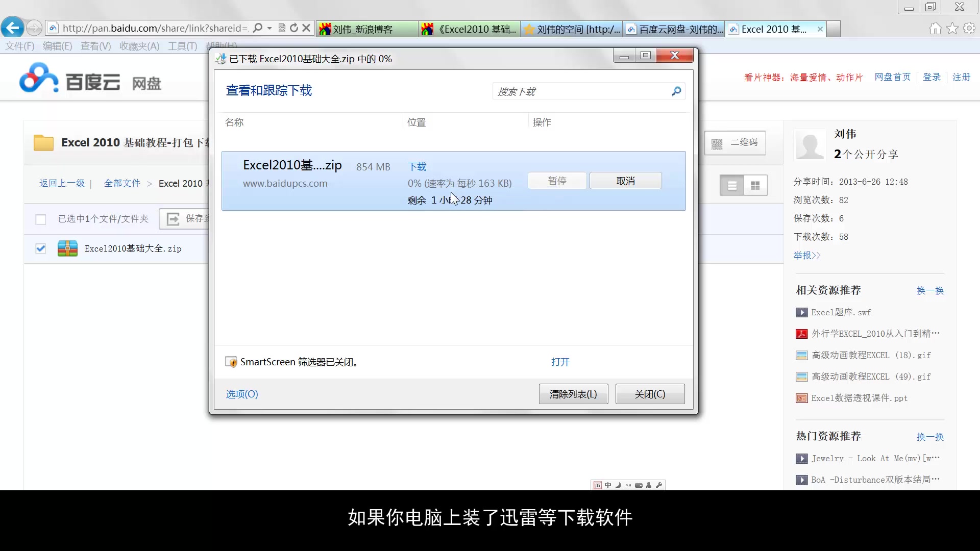Toggle the select-all files checkbox
The width and height of the screenshot is (980, 551).
point(41,219)
